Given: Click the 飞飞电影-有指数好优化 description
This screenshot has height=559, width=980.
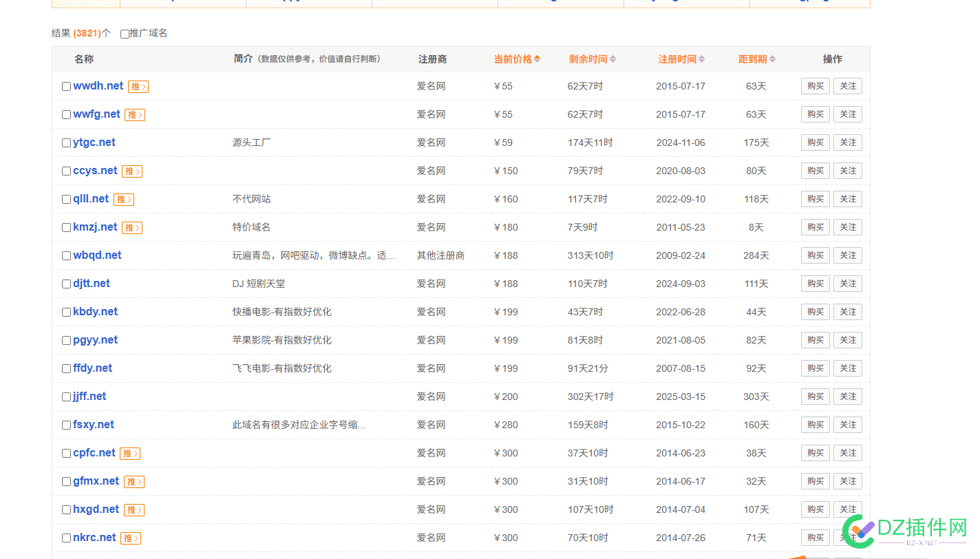Looking at the screenshot, I should click(x=282, y=368).
